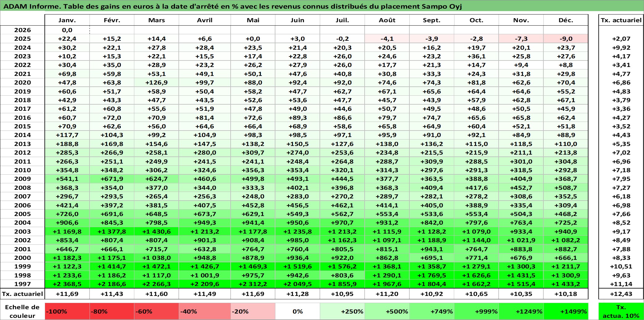Select the Juil. column header
Screen dimensions: 644x320
pos(342,20)
